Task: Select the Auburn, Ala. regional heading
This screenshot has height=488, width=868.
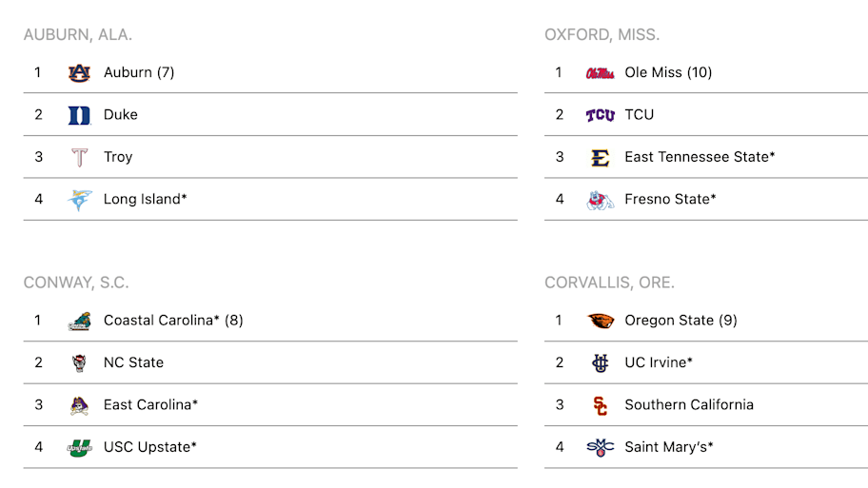Action: (x=78, y=35)
